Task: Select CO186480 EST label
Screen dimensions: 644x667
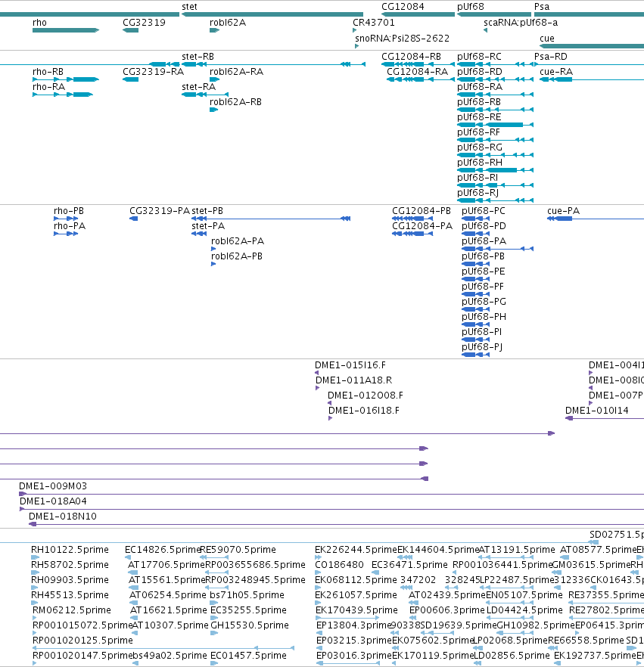Action: pyautogui.click(x=339, y=565)
